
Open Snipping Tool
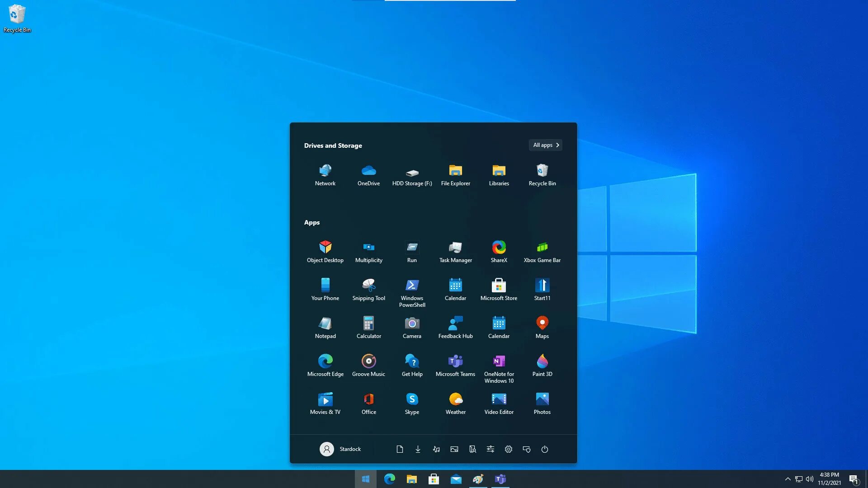click(368, 288)
